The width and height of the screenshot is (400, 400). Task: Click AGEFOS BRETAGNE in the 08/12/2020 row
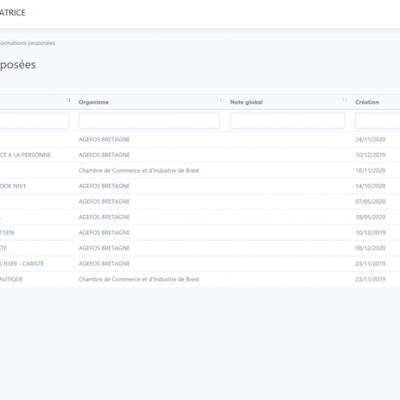(x=104, y=248)
